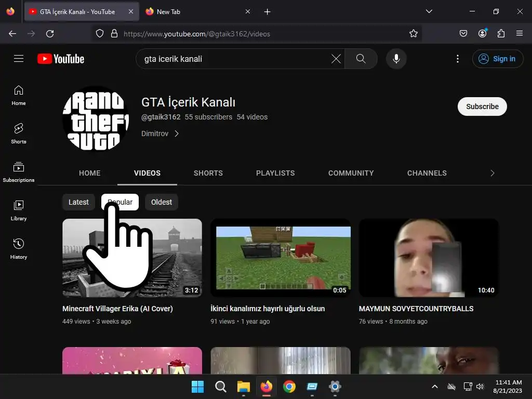Click the Sign in button
532x399 pixels.
[498, 59]
